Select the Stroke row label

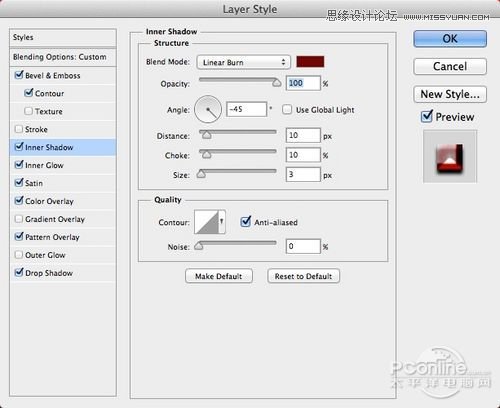pyautogui.click(x=36, y=129)
